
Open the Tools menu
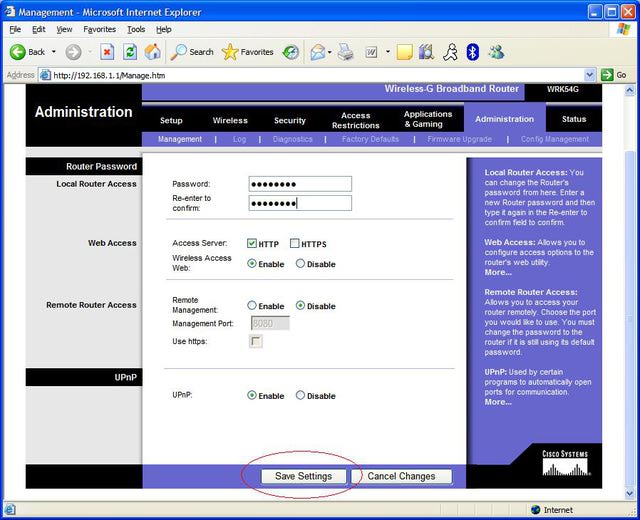tap(136, 30)
